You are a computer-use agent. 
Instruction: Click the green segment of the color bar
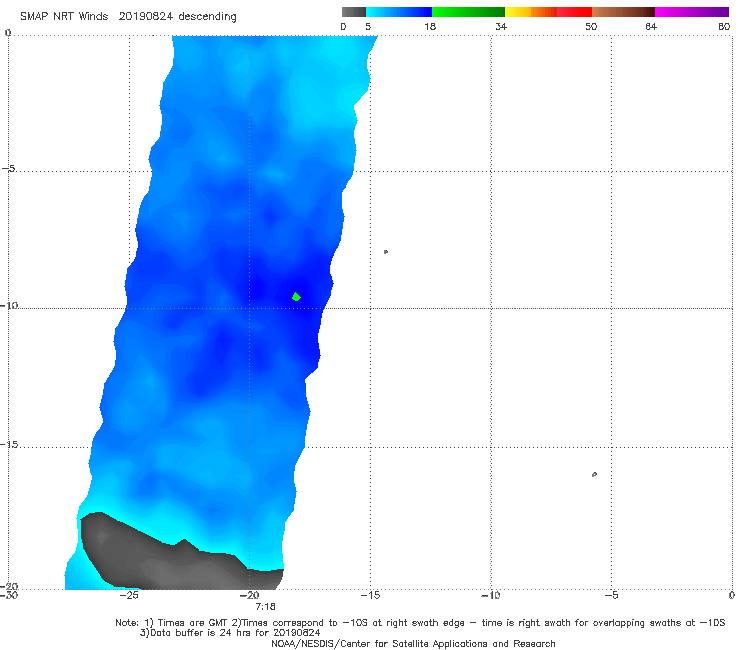[x=468, y=12]
